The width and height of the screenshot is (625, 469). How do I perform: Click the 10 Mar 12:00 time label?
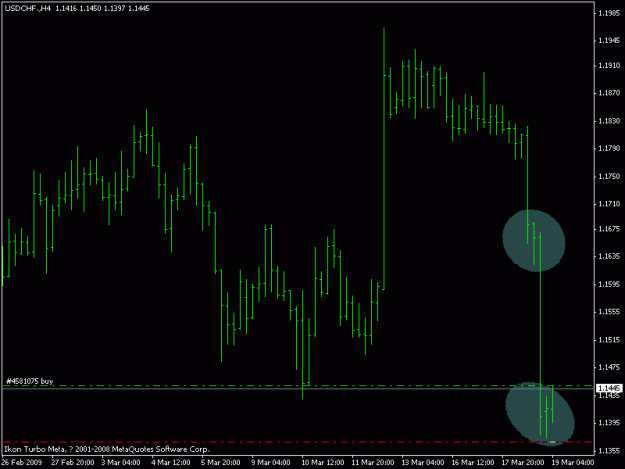[322, 463]
